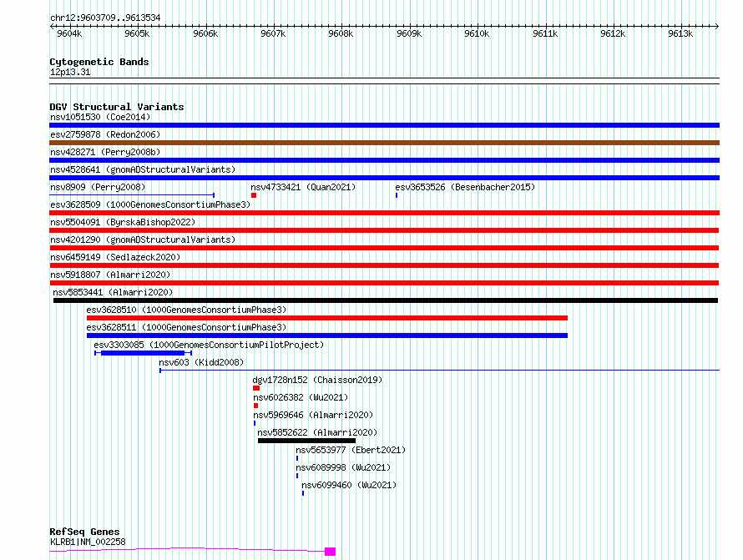Click esv3628511 (1000GenomesConsortiumPhase3) label
This screenshot has width=743, height=560.
click(186, 327)
